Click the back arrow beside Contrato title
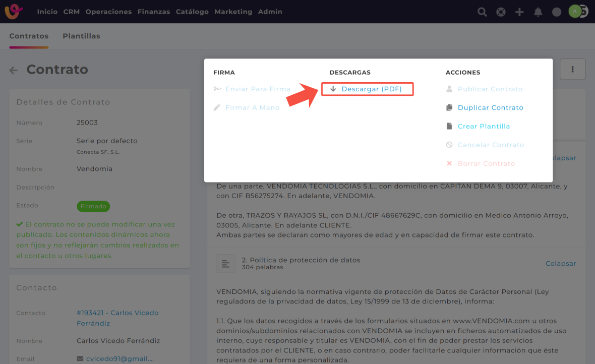Screen dimensions: 595x364 (x=14, y=71)
